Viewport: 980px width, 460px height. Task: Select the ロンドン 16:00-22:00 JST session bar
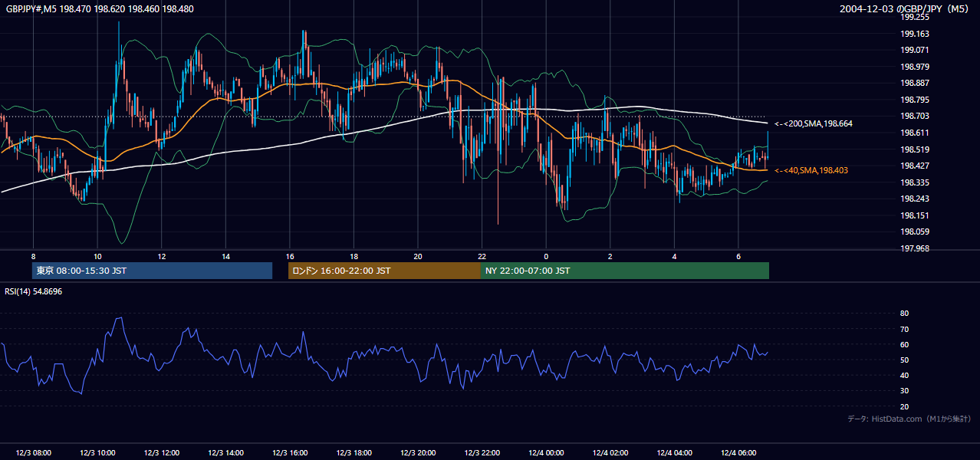[x=384, y=271]
